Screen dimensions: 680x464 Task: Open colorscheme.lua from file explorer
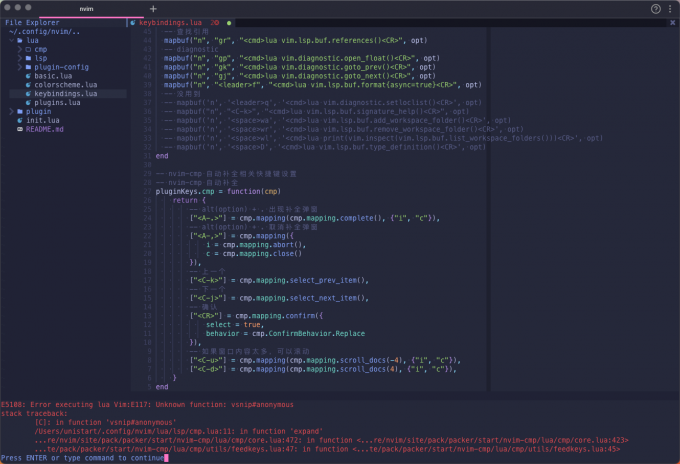[x=67, y=85]
